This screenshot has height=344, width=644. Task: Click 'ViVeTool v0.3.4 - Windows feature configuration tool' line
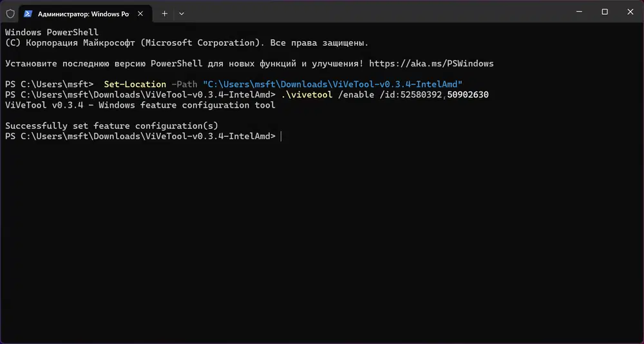140,105
